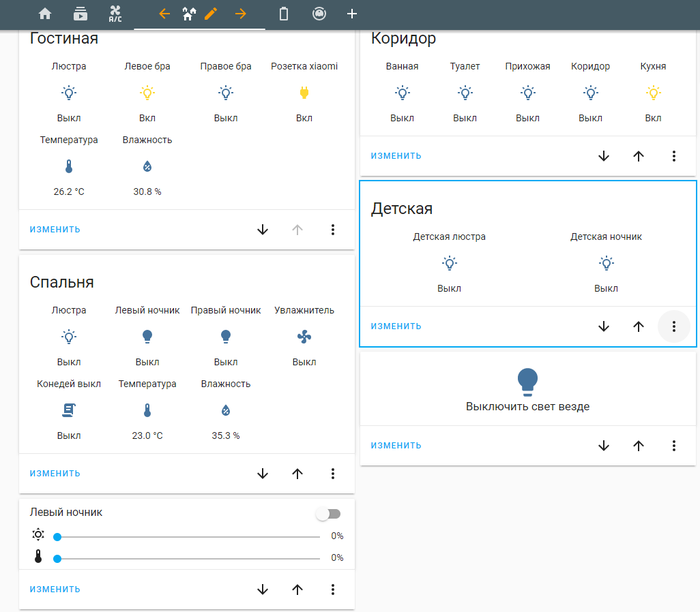Click the Розетка xiaomi plug icon
This screenshot has width=700, height=612.
coord(304,93)
